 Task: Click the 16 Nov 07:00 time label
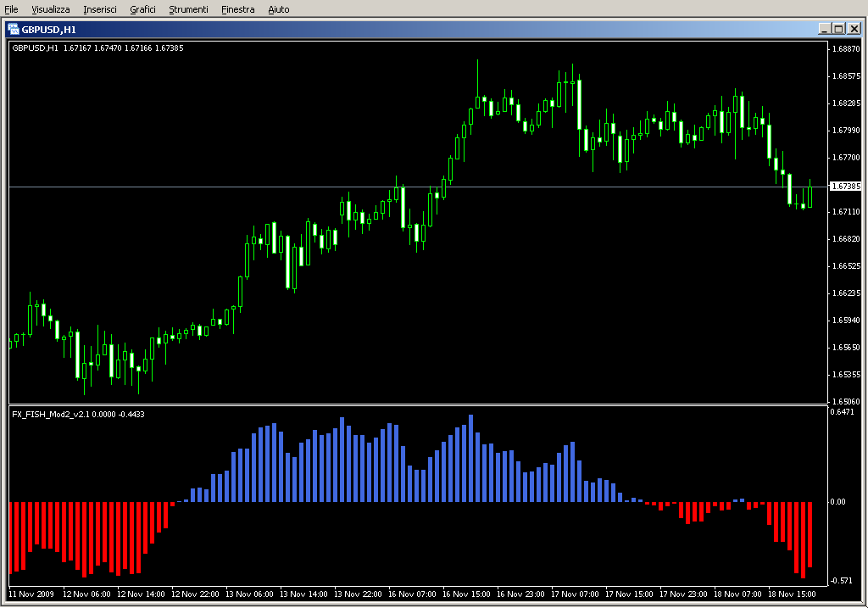[412, 594]
